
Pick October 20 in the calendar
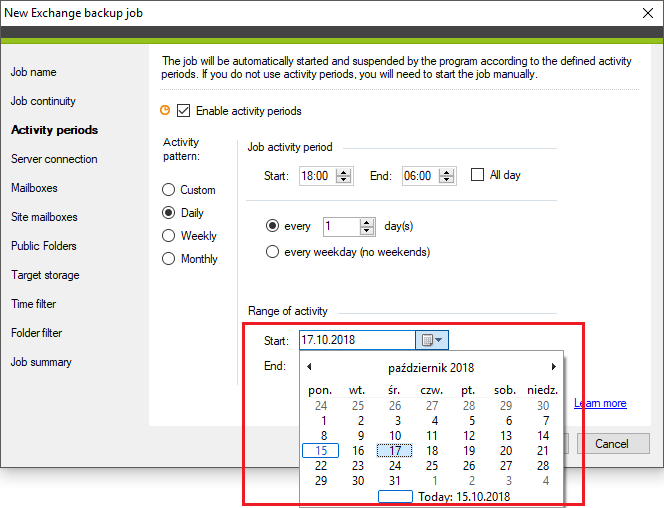tap(506, 451)
